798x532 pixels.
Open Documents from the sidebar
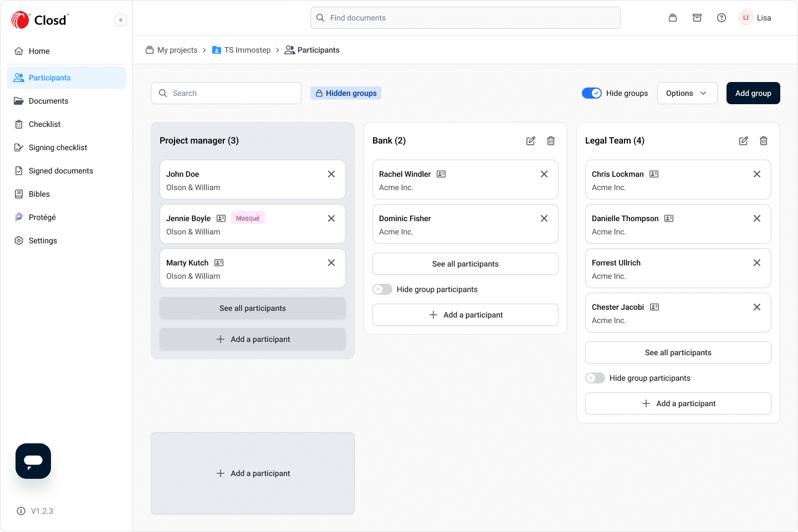[x=48, y=101]
